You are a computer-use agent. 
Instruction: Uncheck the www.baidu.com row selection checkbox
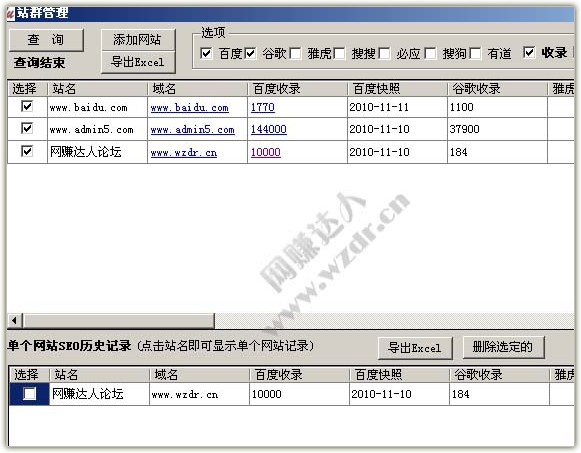tap(27, 107)
